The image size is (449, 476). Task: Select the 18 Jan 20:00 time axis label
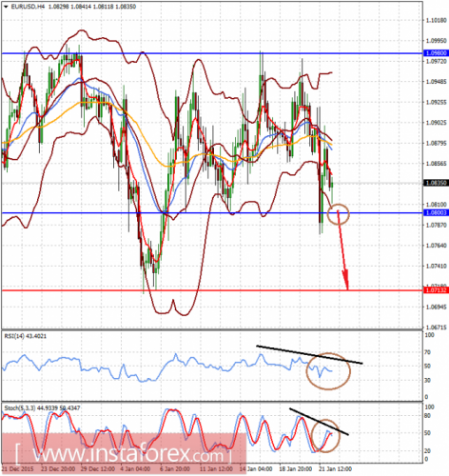[x=296, y=468]
